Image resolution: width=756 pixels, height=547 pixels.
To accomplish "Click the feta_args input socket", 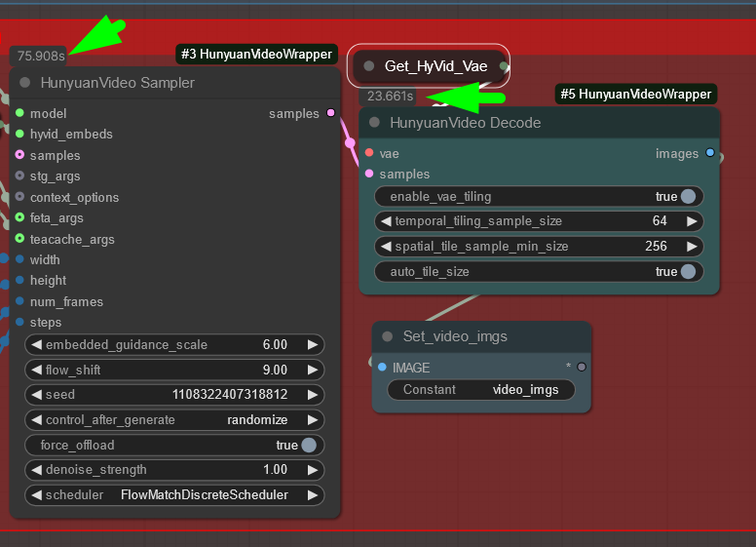I will pos(19,217).
